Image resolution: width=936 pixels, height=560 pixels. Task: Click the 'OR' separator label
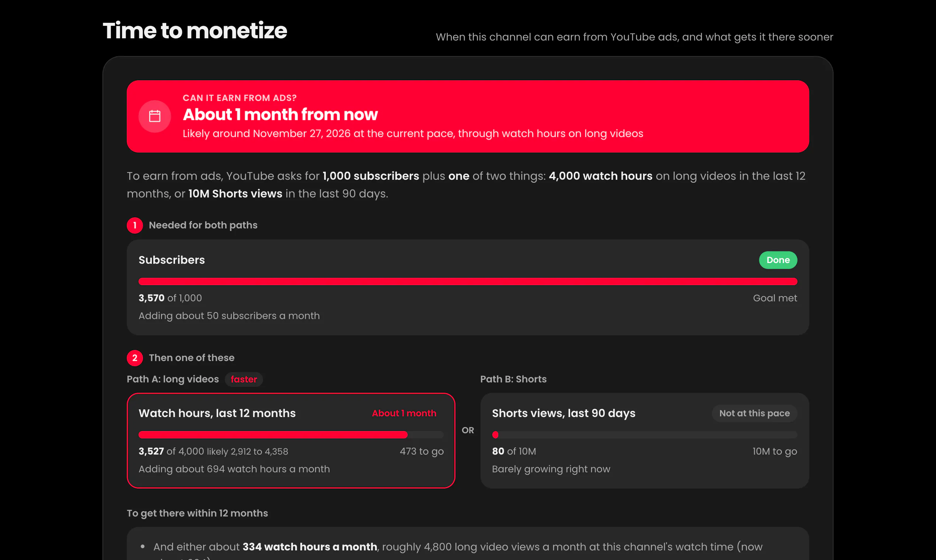click(x=468, y=430)
